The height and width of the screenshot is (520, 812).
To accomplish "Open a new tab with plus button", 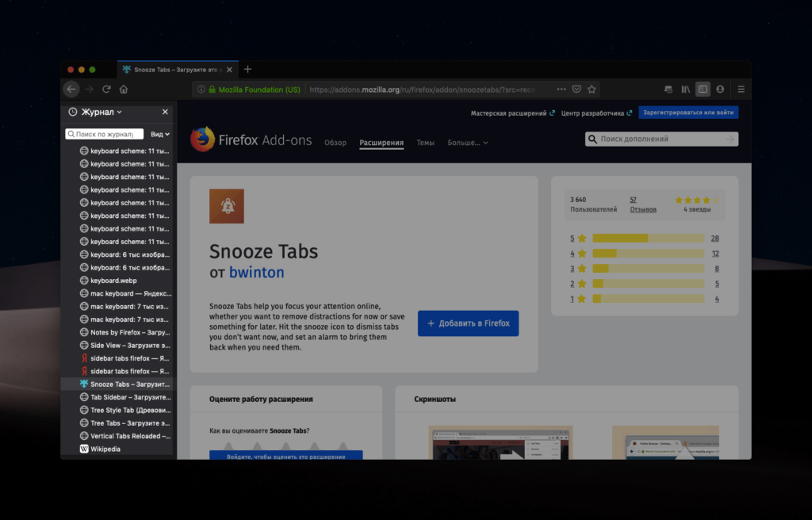I will [247, 70].
